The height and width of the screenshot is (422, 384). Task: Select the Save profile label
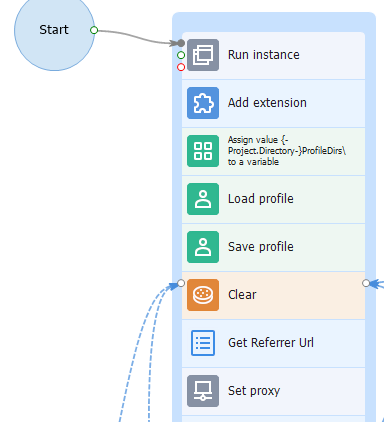(261, 247)
